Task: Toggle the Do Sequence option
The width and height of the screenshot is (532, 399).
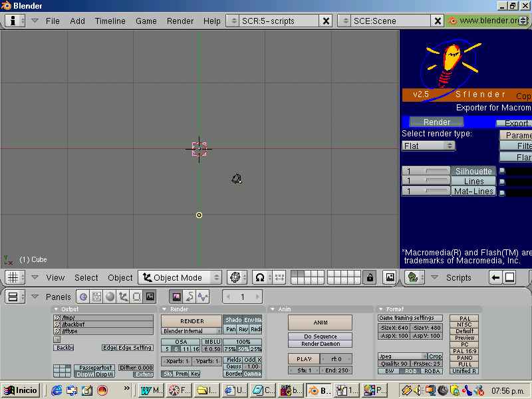Action: point(321,336)
